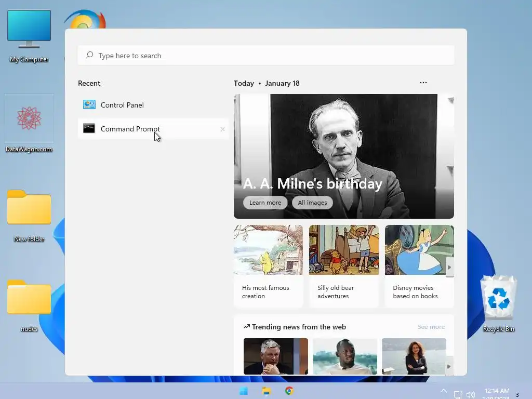Open A. A. Milne's birthday headline
Viewport: 532px width, 399px height.
pos(312,183)
